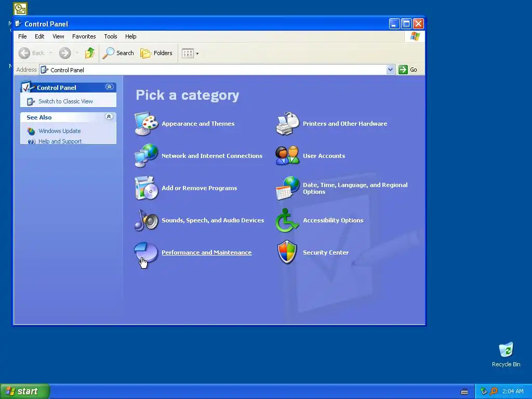Click the network connection tray icon

[x=484, y=391]
